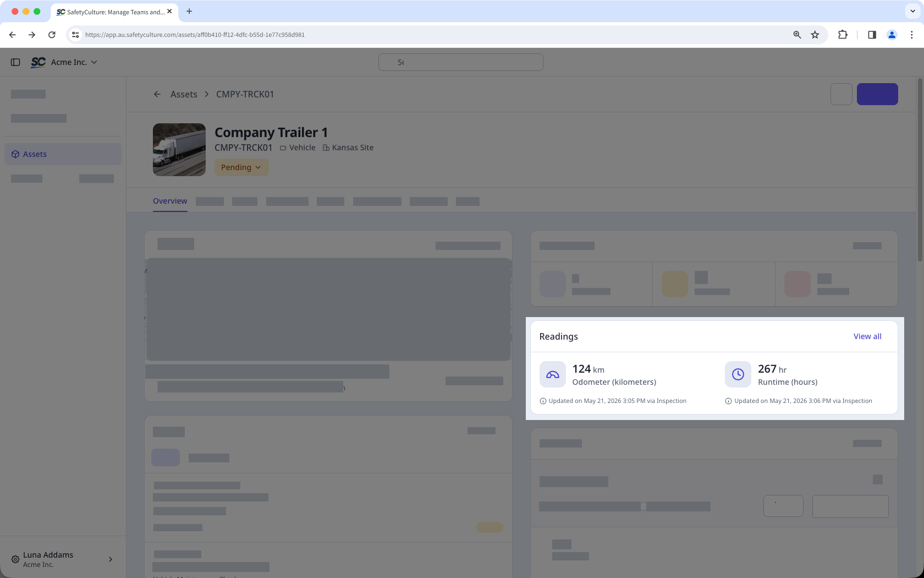Open the Chrome three-dot menu
924x578 pixels.
click(911, 35)
